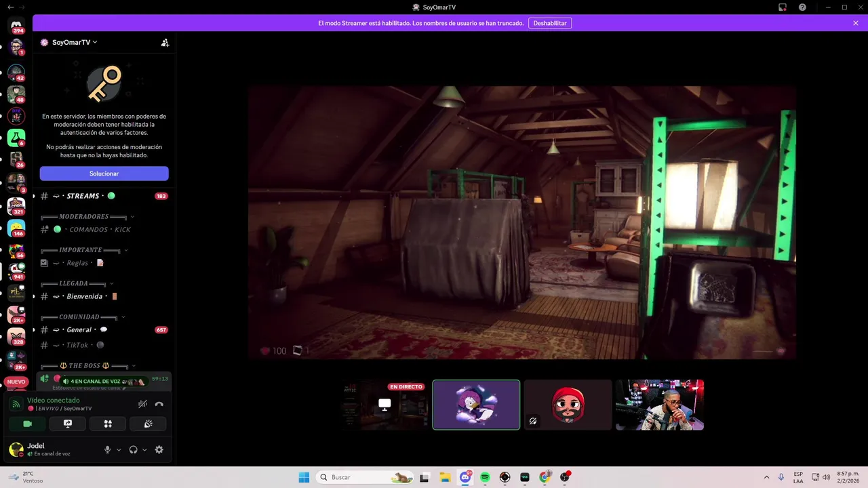Collapse LLEGADA category
The image size is (868, 488).
[x=77, y=283]
